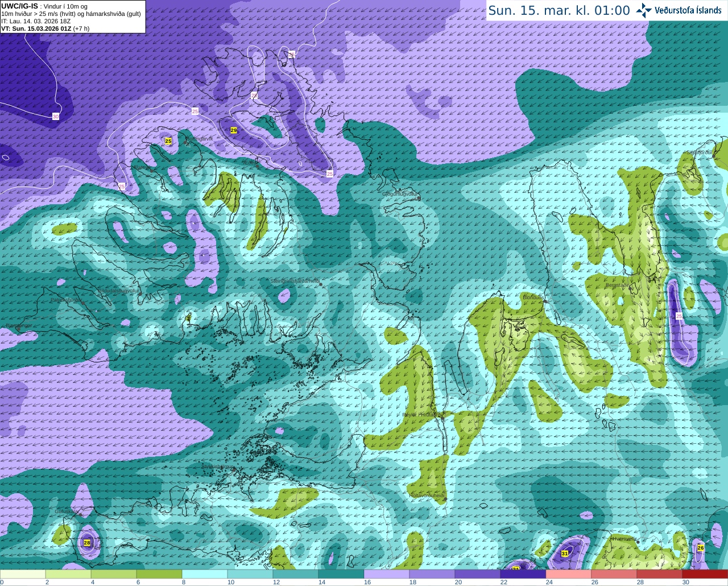Click the 20–22 m/s violet legend swatch
The width and height of the screenshot is (728, 586).
478,574
